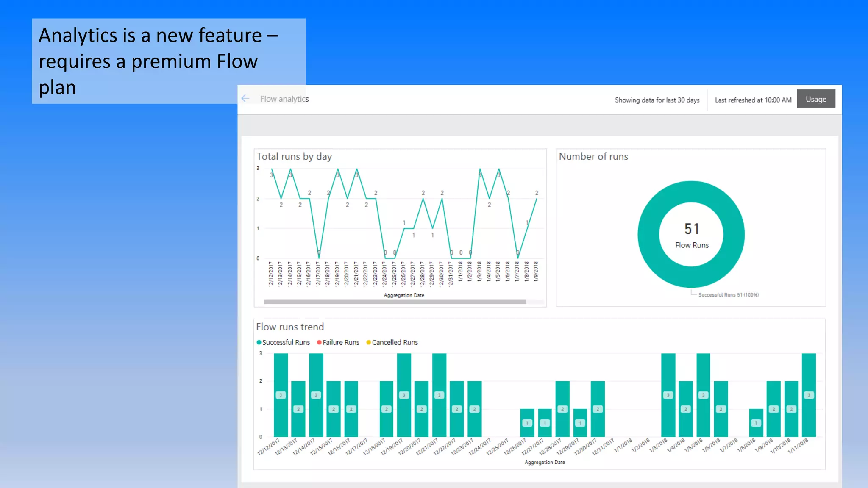The width and height of the screenshot is (868, 488).
Task: Click the Aggregation Date axis label under Total runs by day
Action: point(404,295)
